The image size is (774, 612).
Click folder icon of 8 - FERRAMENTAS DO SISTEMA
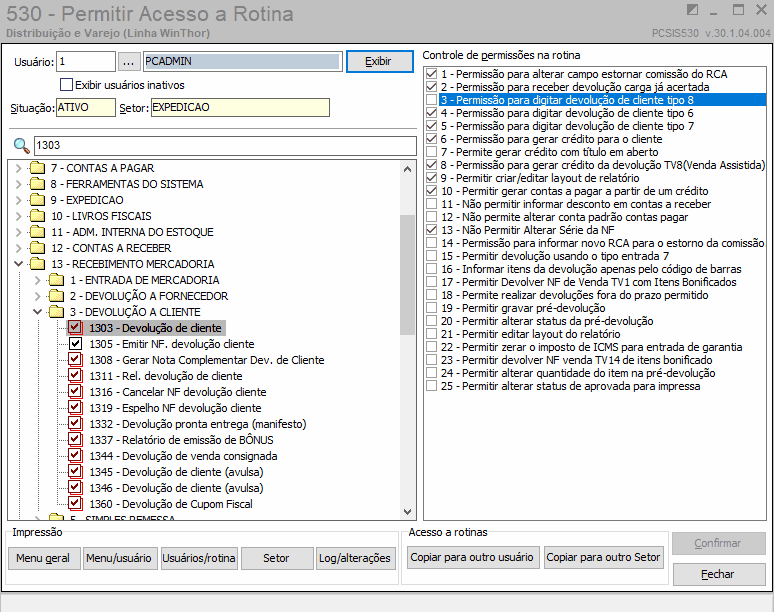(37, 184)
